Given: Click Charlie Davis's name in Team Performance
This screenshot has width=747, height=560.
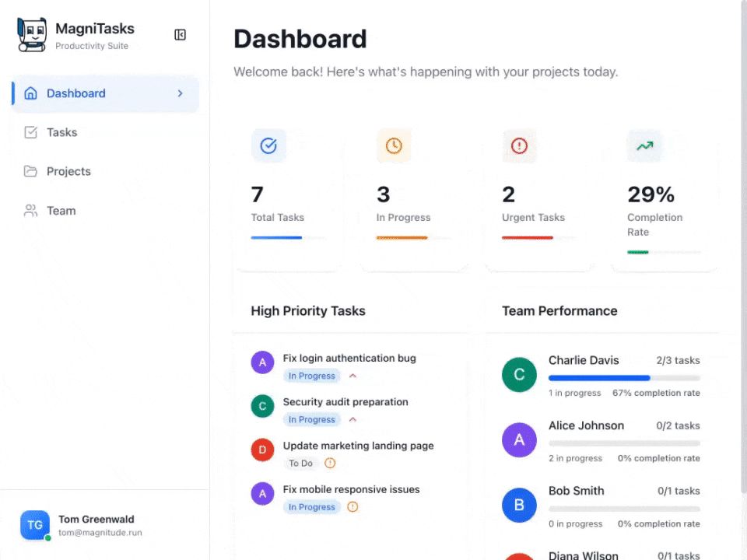Looking at the screenshot, I should pyautogui.click(x=584, y=360).
